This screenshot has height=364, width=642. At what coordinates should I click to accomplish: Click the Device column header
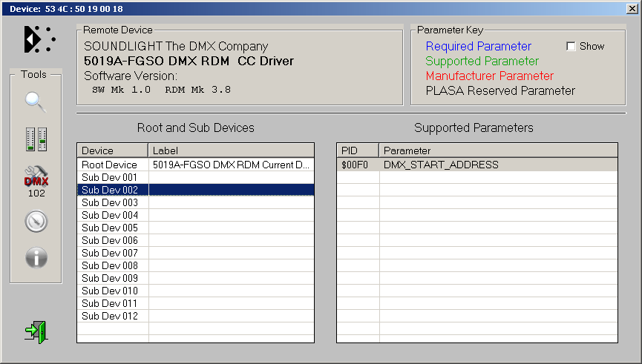pyautogui.click(x=113, y=150)
